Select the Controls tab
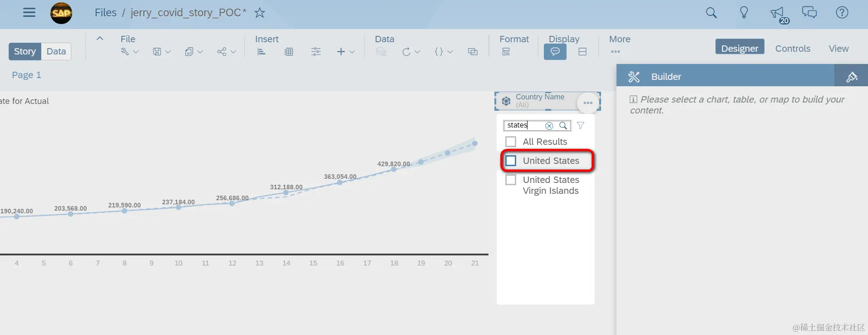The image size is (868, 335). point(793,48)
